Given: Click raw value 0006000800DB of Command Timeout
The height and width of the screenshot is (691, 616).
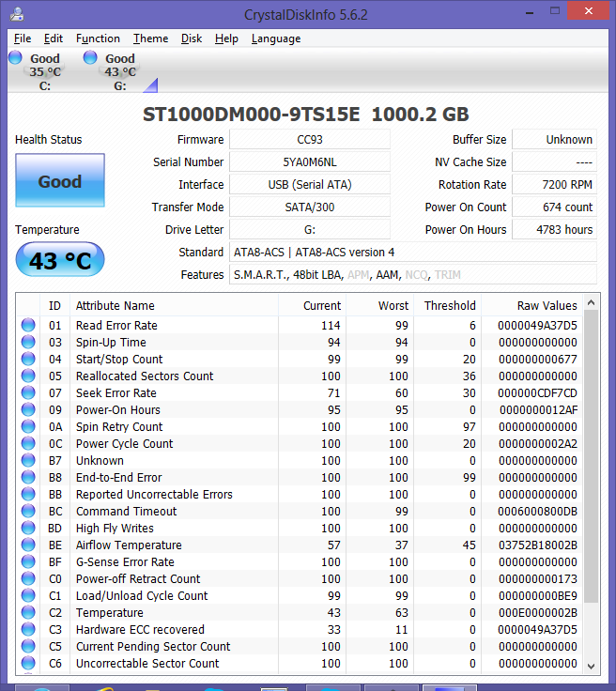Looking at the screenshot, I should pyautogui.click(x=537, y=511).
